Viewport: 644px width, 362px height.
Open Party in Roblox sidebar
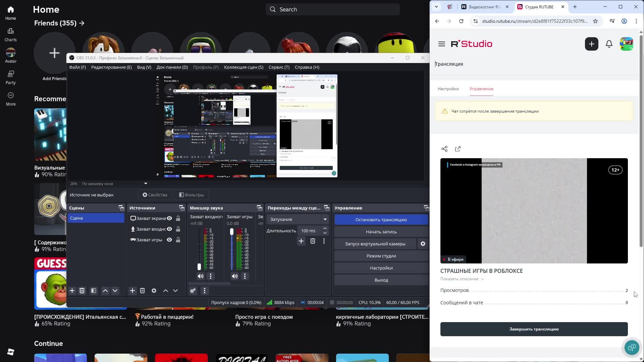[10, 77]
